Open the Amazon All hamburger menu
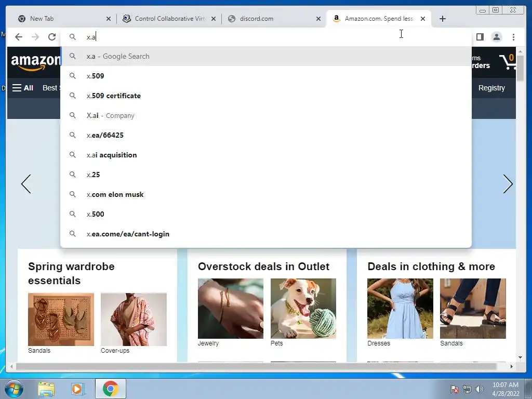 (23, 88)
